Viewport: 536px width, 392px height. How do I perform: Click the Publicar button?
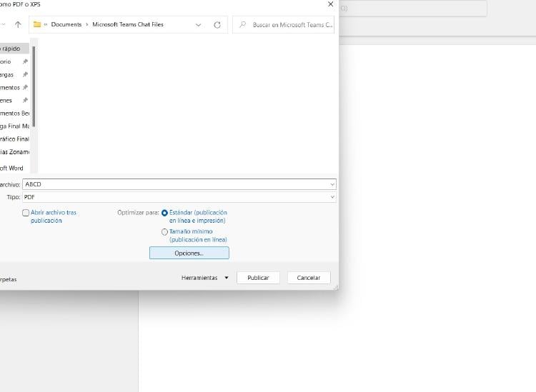coord(258,278)
